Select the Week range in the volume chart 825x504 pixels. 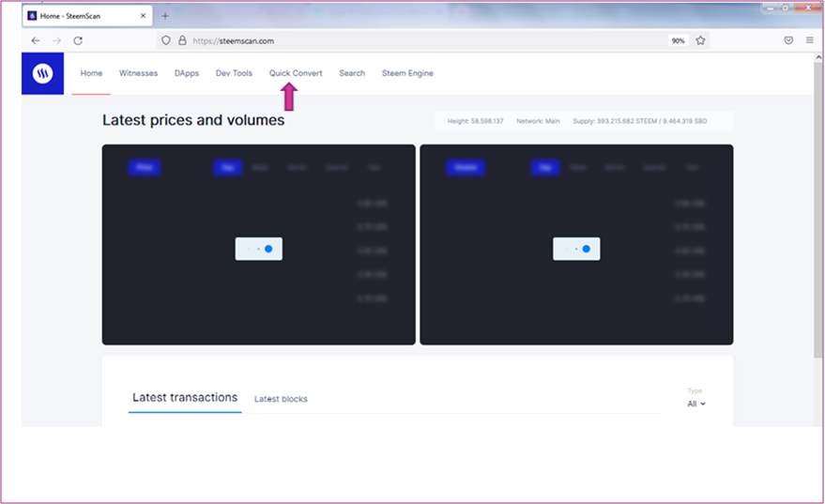tap(578, 167)
